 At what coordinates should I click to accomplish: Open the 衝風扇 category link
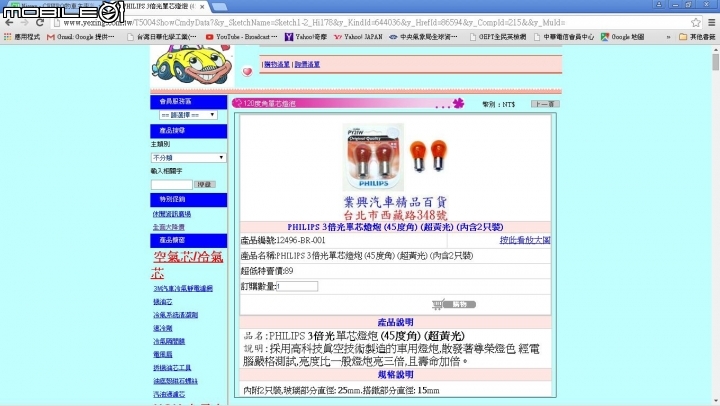coord(163,355)
